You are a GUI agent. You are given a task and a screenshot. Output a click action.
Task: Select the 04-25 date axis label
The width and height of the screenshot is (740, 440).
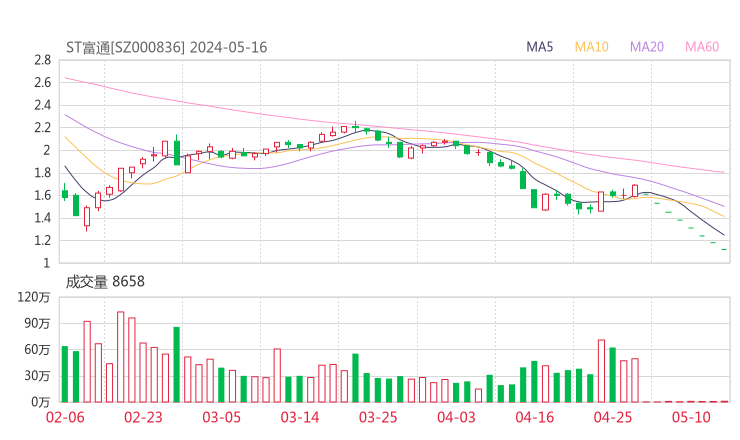613,417
